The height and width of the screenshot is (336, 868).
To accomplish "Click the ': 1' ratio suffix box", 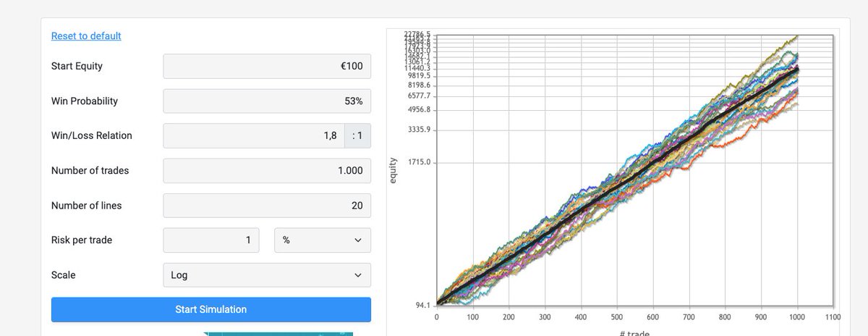I will [x=358, y=135].
